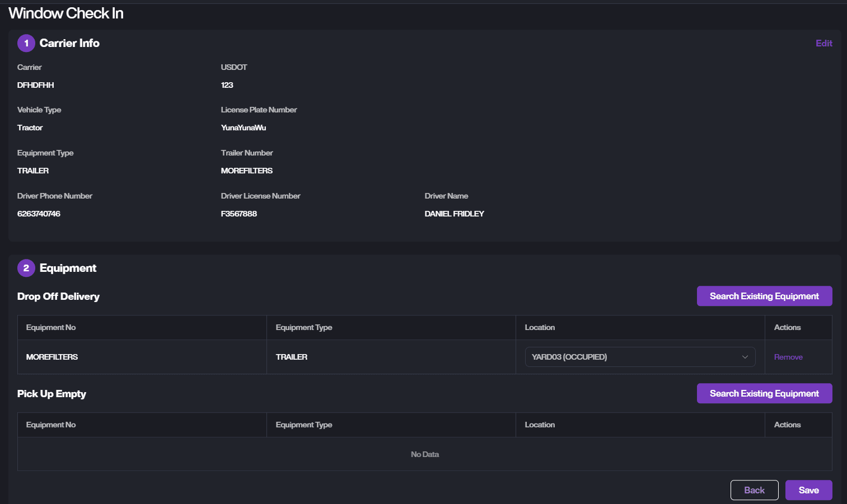Search existing equipment for Drop Off Delivery
The height and width of the screenshot is (504, 847).
[764, 296]
